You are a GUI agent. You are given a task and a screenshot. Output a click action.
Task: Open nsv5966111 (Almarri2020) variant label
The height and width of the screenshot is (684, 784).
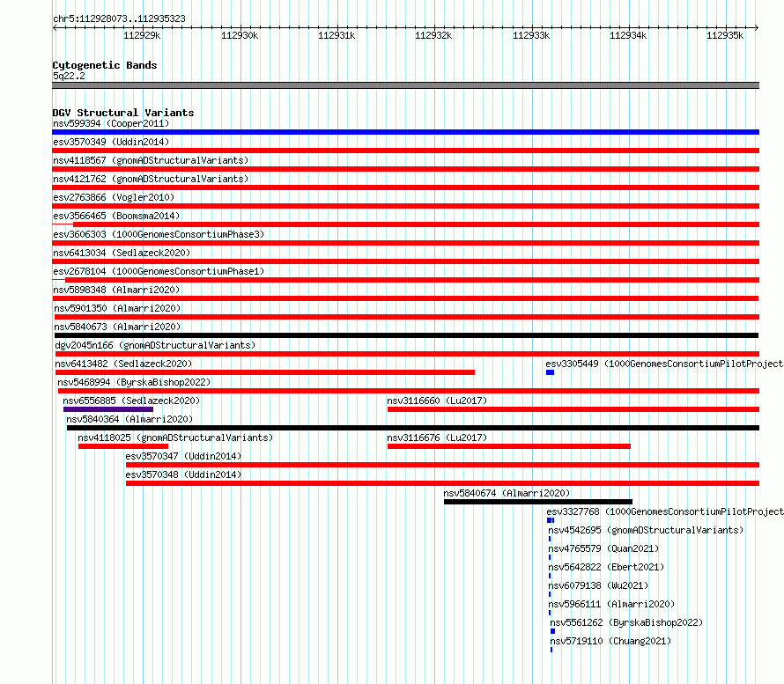611,604
